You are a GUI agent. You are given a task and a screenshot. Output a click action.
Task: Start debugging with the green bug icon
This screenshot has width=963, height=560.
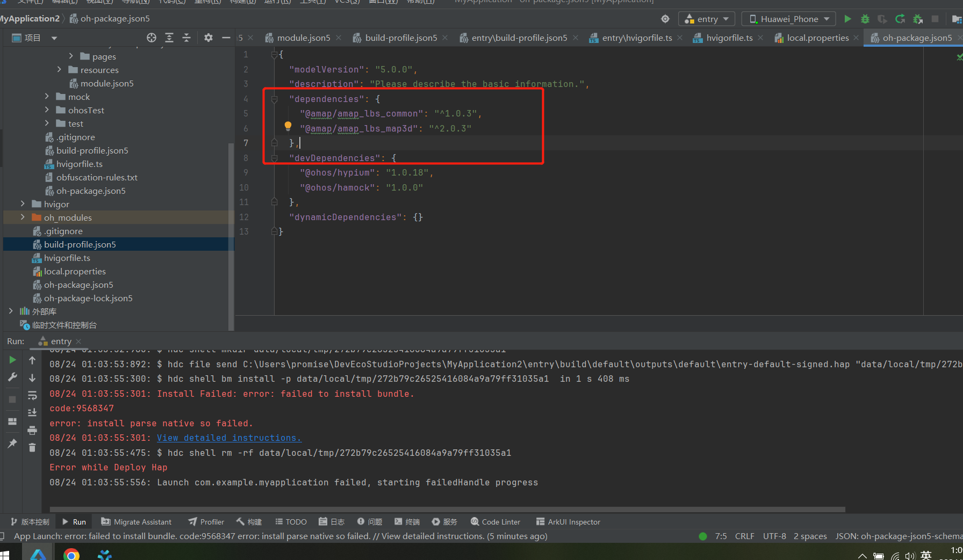coord(865,19)
